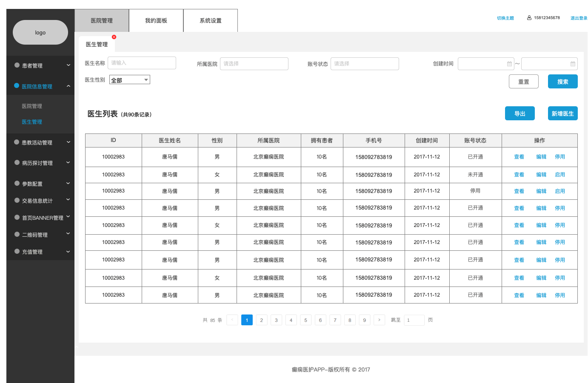This screenshot has width=588, height=383.
Task: Go to pagination page 6
Action: point(320,320)
